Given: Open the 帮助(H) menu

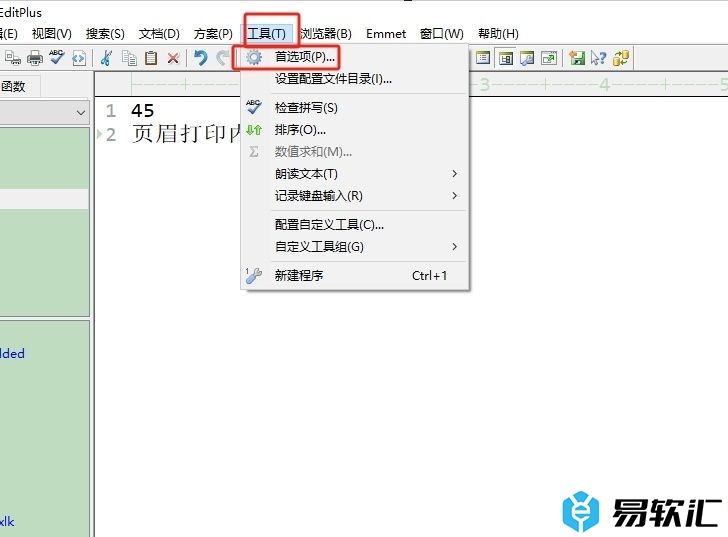Looking at the screenshot, I should (498, 33).
